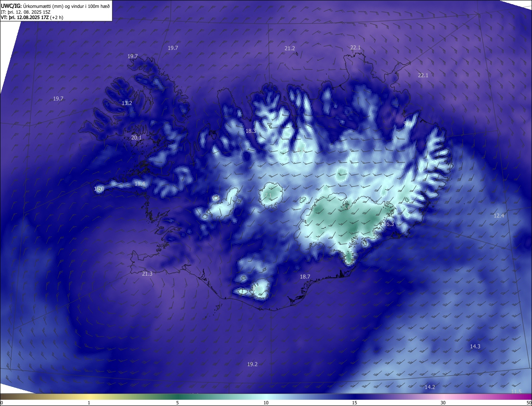Click the '5' tick on the colour scale
The height and width of the screenshot is (406, 532).
click(177, 403)
